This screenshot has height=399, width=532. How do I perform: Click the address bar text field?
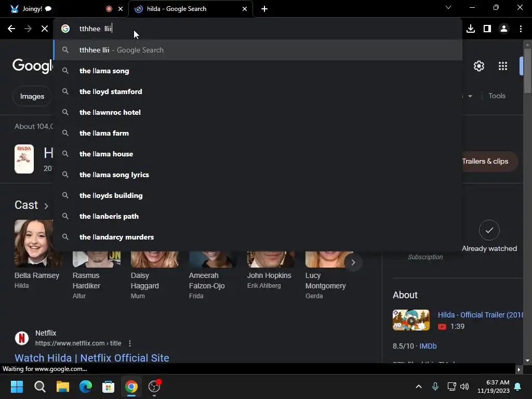coord(258,29)
